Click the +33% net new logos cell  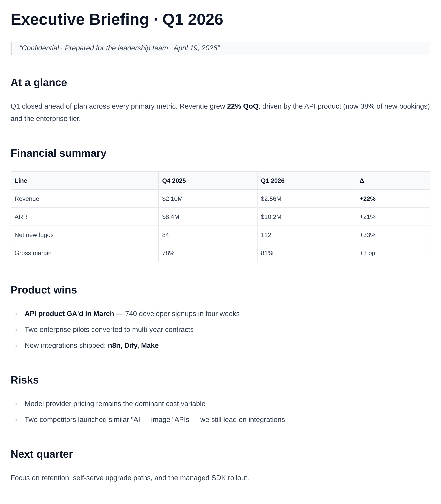pos(367,235)
